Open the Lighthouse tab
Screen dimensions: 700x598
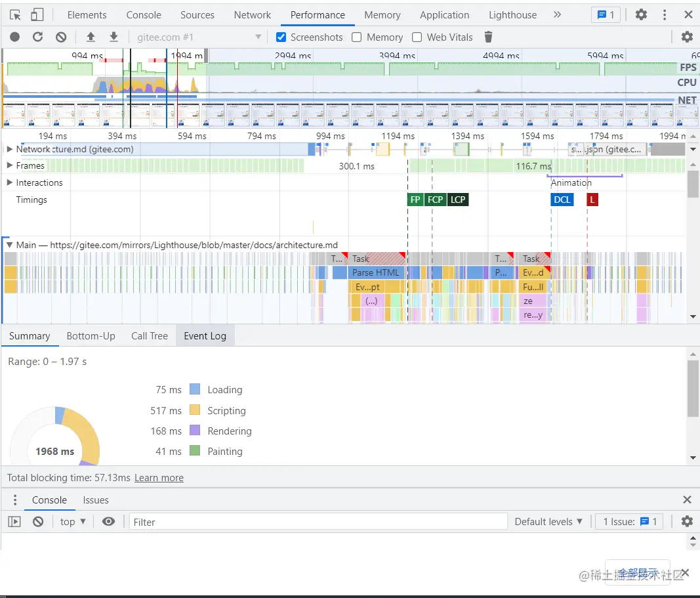[512, 14]
